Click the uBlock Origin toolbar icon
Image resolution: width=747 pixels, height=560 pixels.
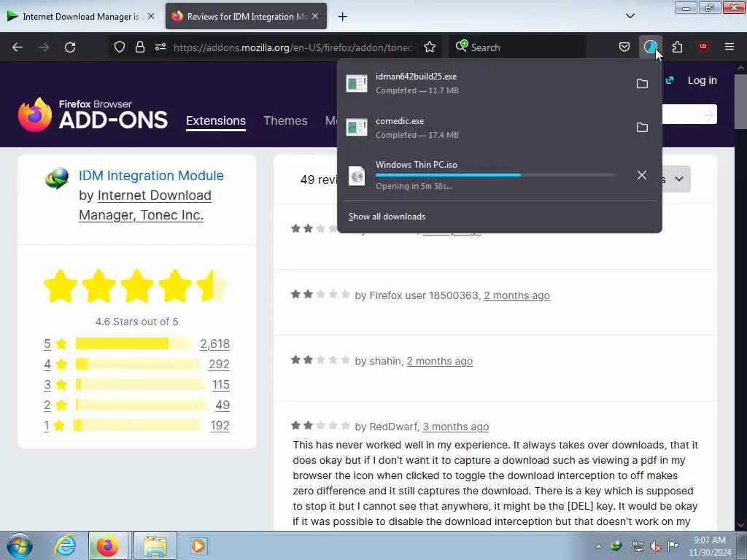point(703,47)
